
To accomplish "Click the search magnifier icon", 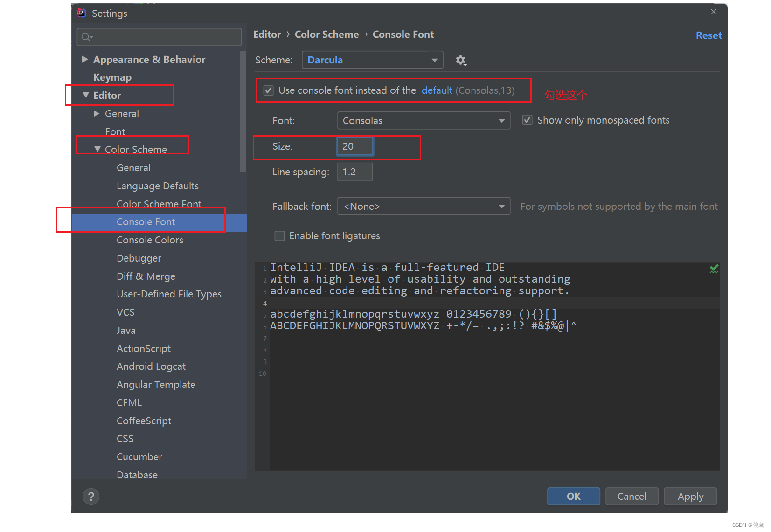I will (x=87, y=37).
